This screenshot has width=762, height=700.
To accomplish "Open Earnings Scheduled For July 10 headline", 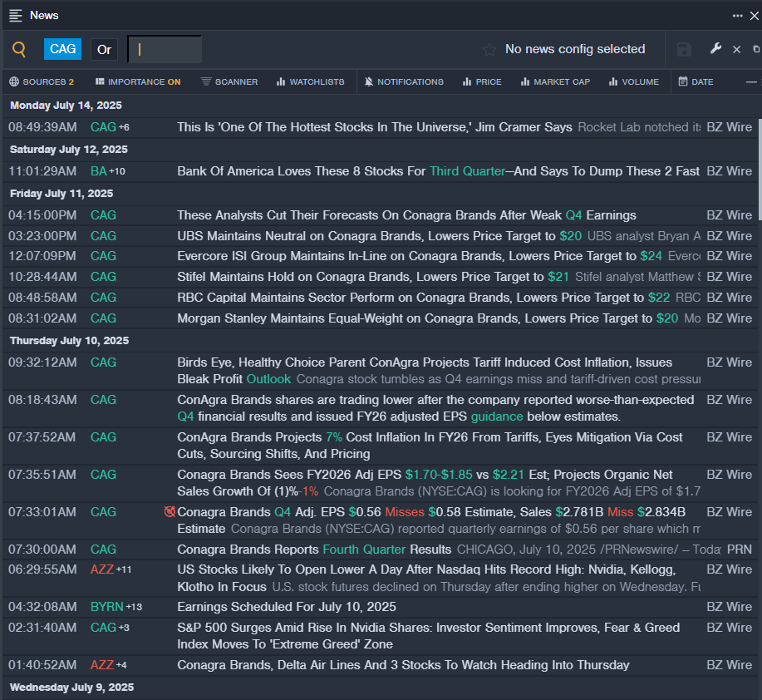I will 287,607.
